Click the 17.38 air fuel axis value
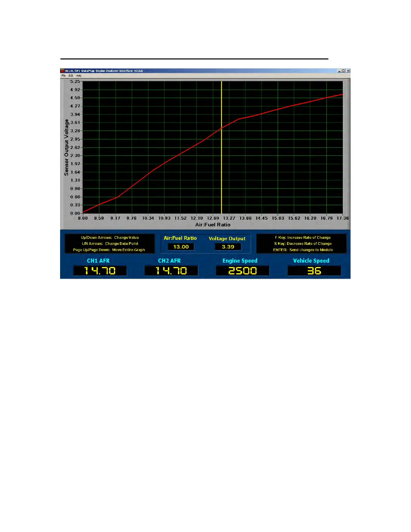Screen dimensions: 411x532 point(343,218)
